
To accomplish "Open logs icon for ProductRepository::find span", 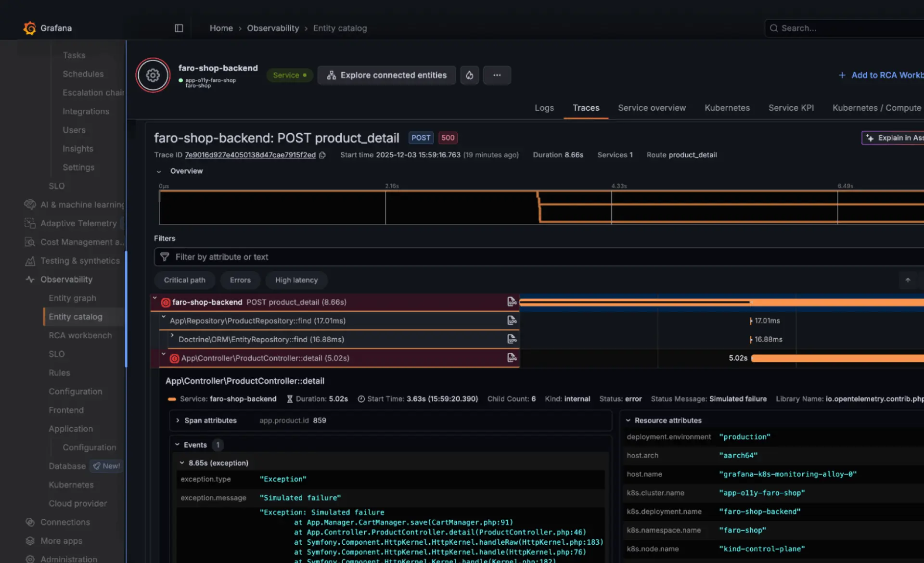I will coord(512,320).
